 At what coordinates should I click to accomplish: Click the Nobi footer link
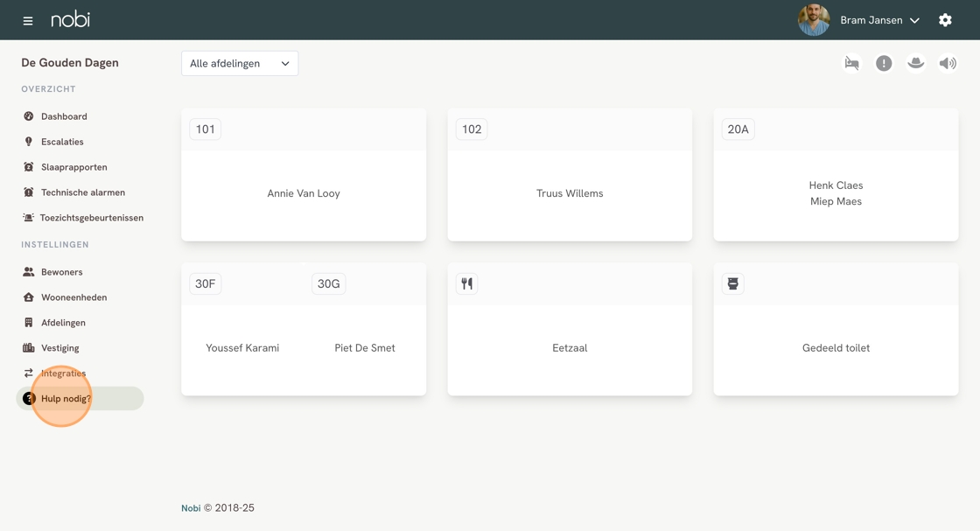tap(191, 508)
